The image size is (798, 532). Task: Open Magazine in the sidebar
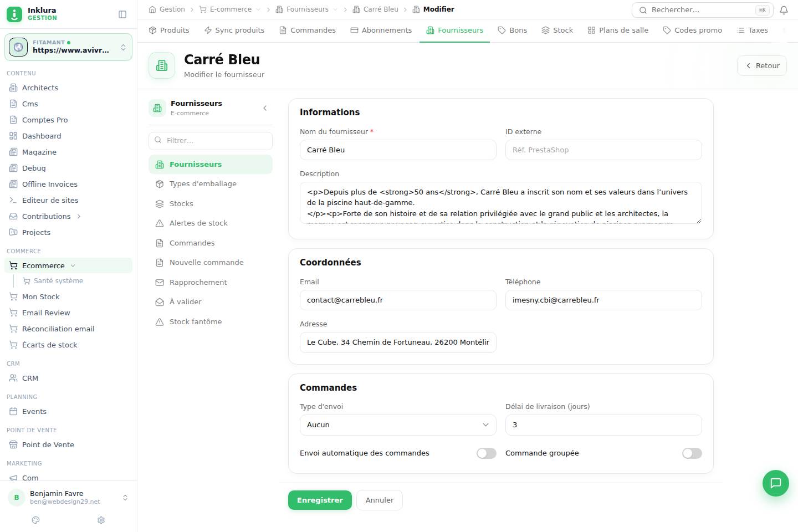pyautogui.click(x=68, y=152)
